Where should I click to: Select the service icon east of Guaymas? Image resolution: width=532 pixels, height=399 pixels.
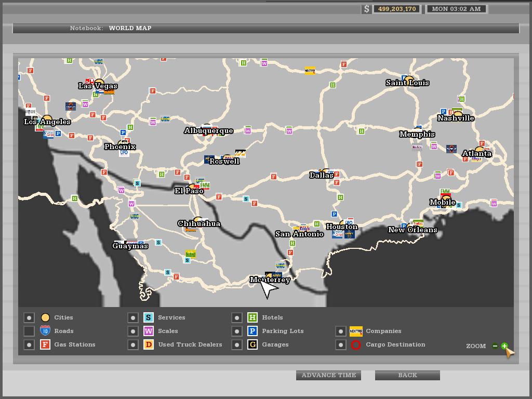click(x=158, y=242)
